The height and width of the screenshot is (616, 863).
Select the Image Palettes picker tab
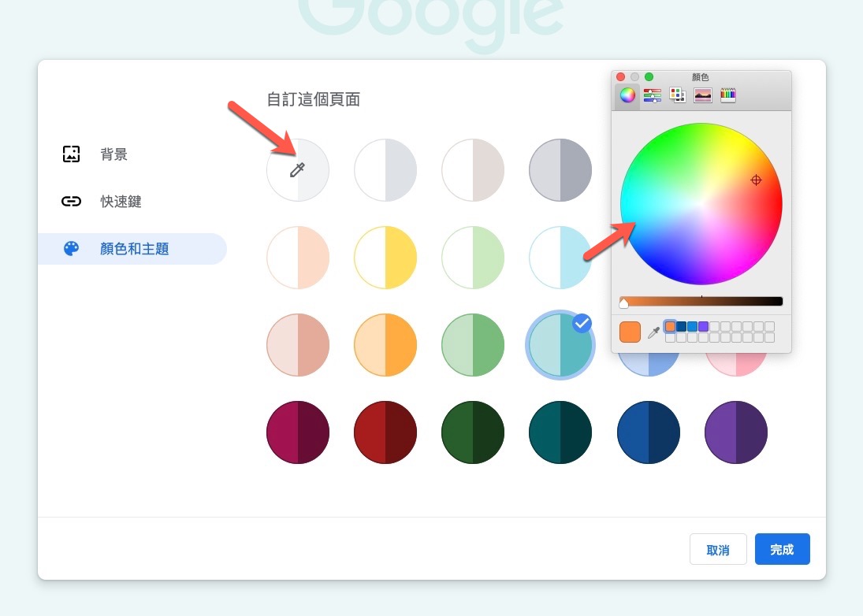click(x=702, y=95)
